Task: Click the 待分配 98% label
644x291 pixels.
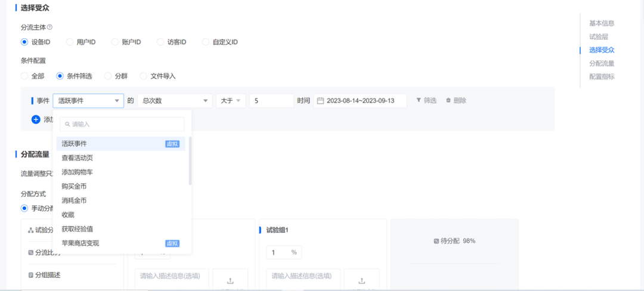Action: coord(457,241)
